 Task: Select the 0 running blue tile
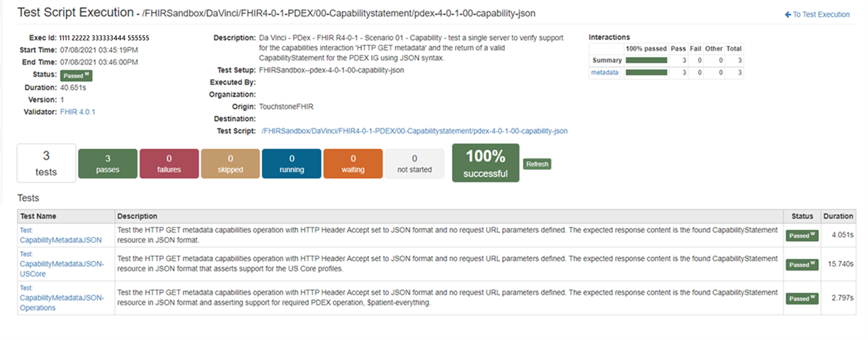[x=292, y=164]
